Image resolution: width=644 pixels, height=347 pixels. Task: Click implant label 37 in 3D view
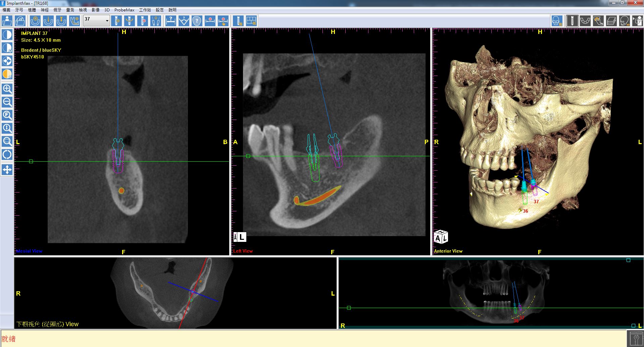pyautogui.click(x=536, y=202)
